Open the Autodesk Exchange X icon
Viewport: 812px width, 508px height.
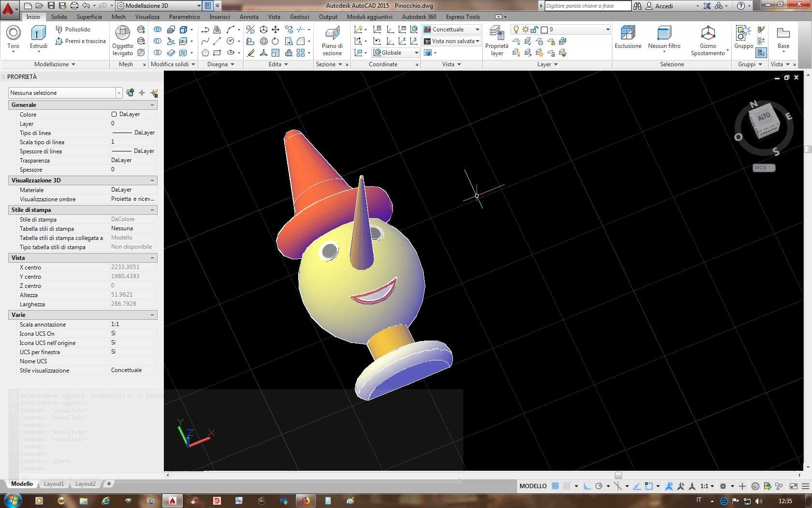707,6
